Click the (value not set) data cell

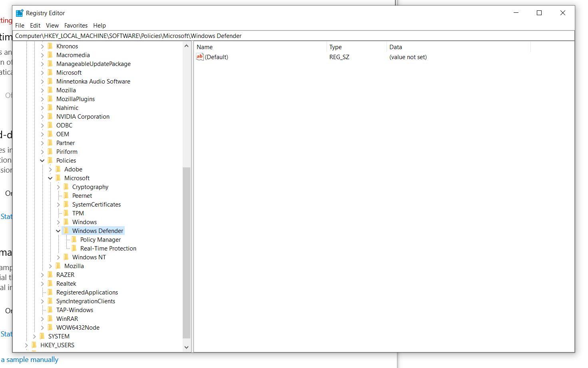coord(408,57)
